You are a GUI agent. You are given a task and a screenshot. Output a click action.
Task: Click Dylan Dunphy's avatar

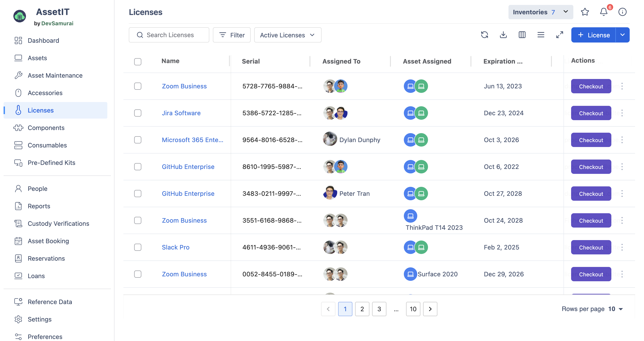[330, 139]
